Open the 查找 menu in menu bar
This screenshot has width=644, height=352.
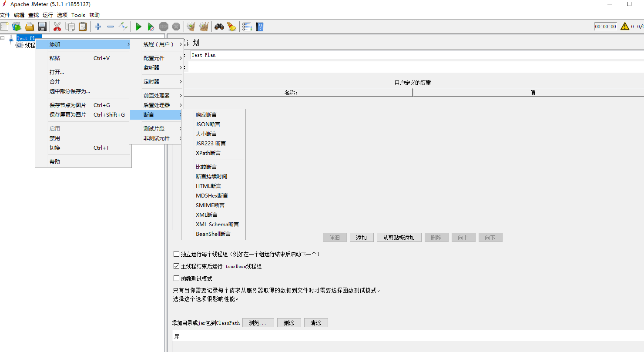click(x=34, y=15)
